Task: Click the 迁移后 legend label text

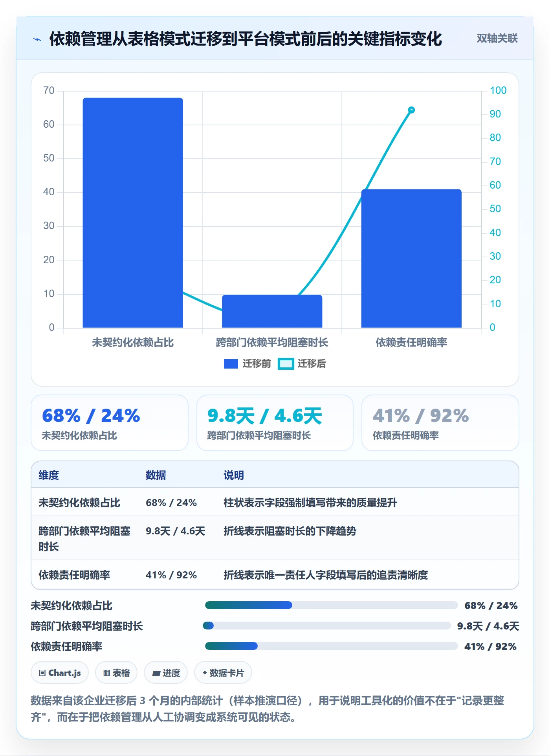Action: pos(312,364)
